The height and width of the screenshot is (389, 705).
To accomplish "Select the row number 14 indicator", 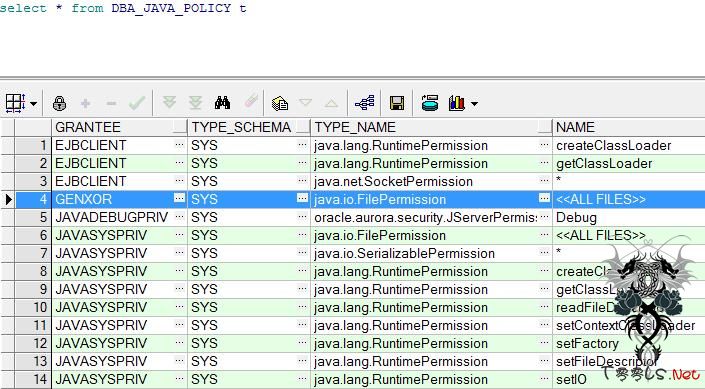I will coord(33,379).
